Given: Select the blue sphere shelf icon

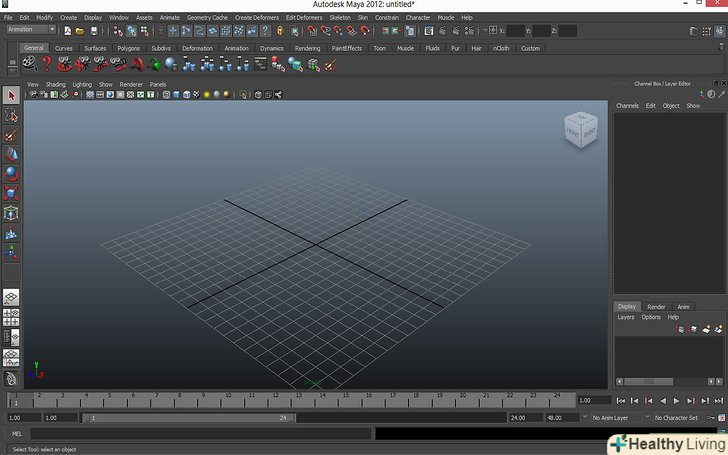Looking at the screenshot, I should [171, 64].
